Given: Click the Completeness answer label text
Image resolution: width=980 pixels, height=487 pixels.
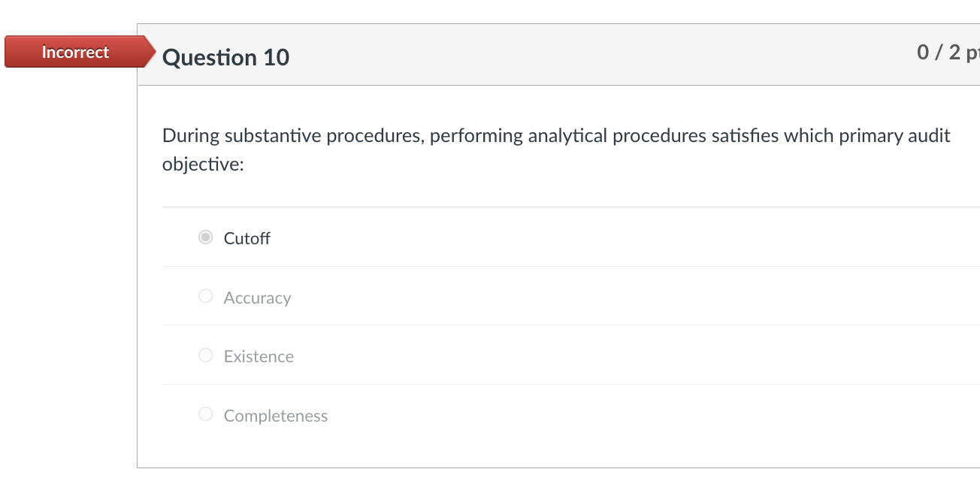Looking at the screenshot, I should pos(275,416).
